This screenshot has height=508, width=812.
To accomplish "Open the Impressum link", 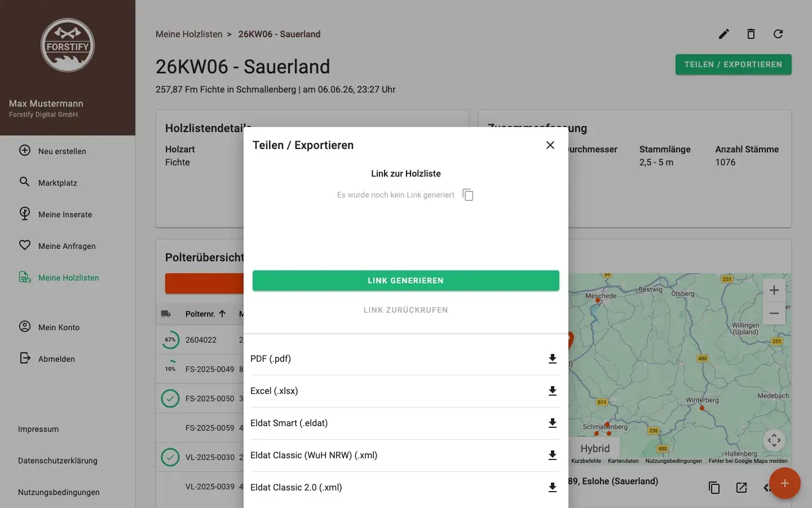I will pyautogui.click(x=38, y=429).
